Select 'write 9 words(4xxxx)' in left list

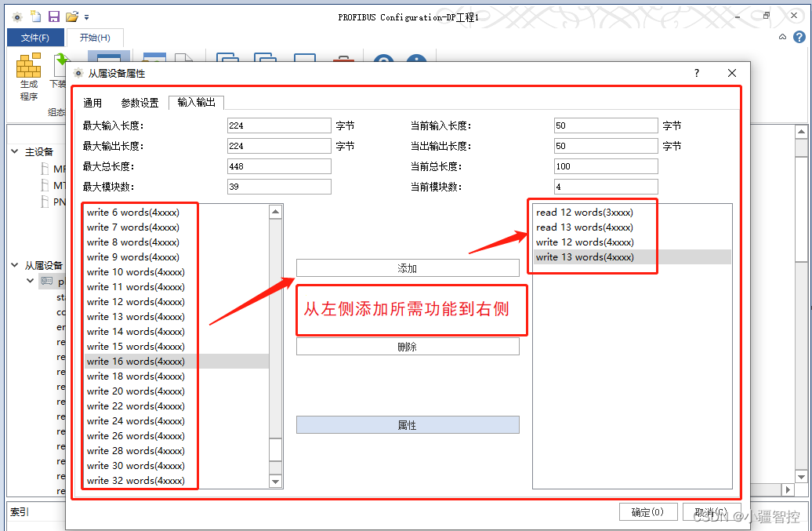click(x=176, y=257)
